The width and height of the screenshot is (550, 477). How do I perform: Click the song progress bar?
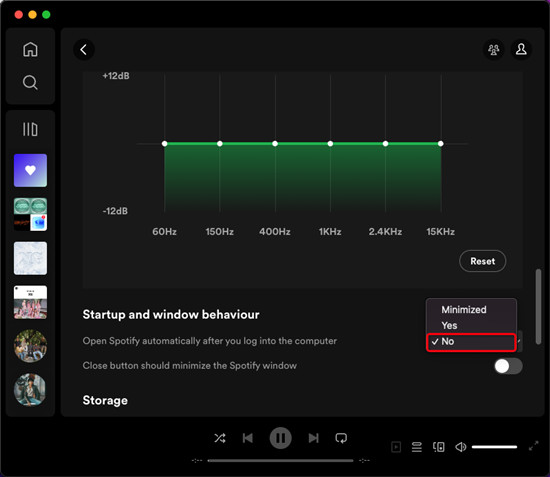[280, 461]
